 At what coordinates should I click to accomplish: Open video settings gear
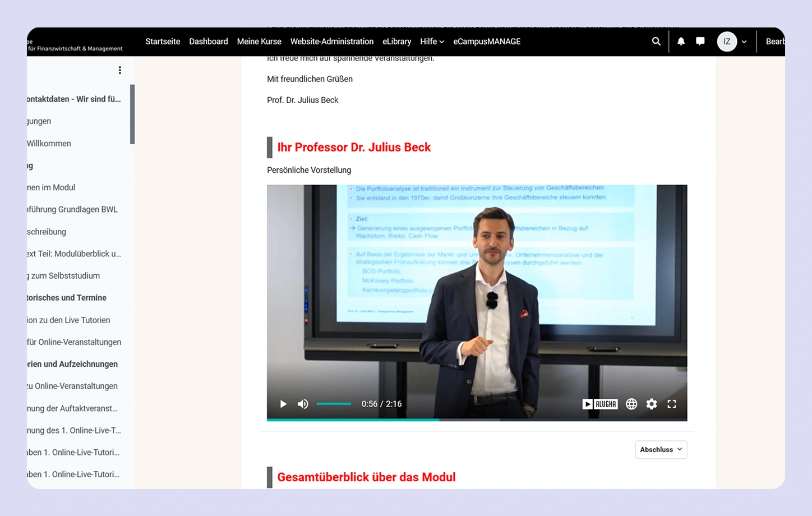[x=652, y=404]
